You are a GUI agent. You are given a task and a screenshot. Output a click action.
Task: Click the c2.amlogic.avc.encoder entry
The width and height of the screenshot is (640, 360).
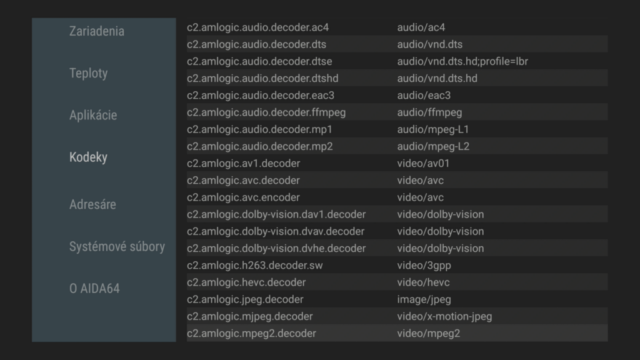click(397, 197)
